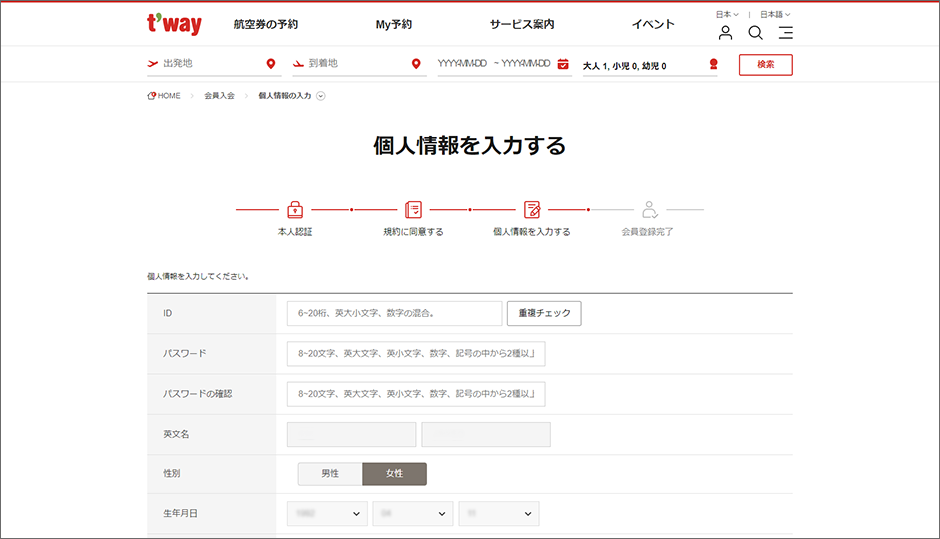Go to HOME breadcrumb link
940x539 pixels.
[164, 96]
